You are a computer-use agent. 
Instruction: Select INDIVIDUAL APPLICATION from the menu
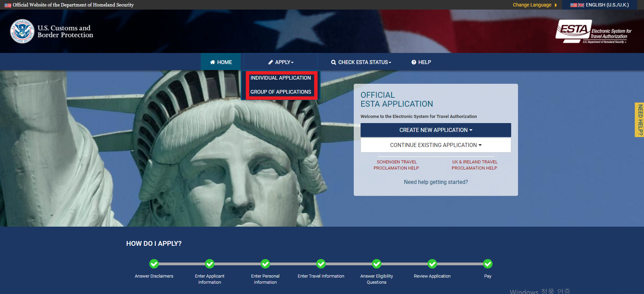point(281,78)
